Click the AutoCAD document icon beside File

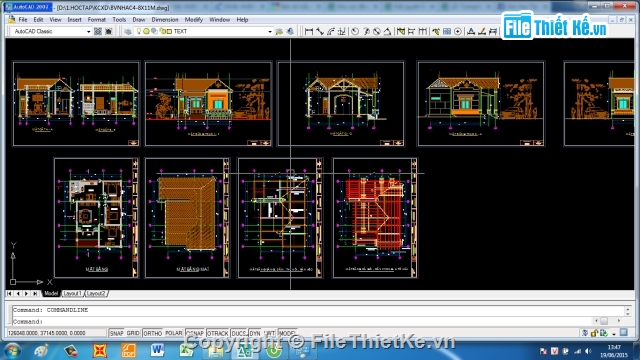point(11,19)
